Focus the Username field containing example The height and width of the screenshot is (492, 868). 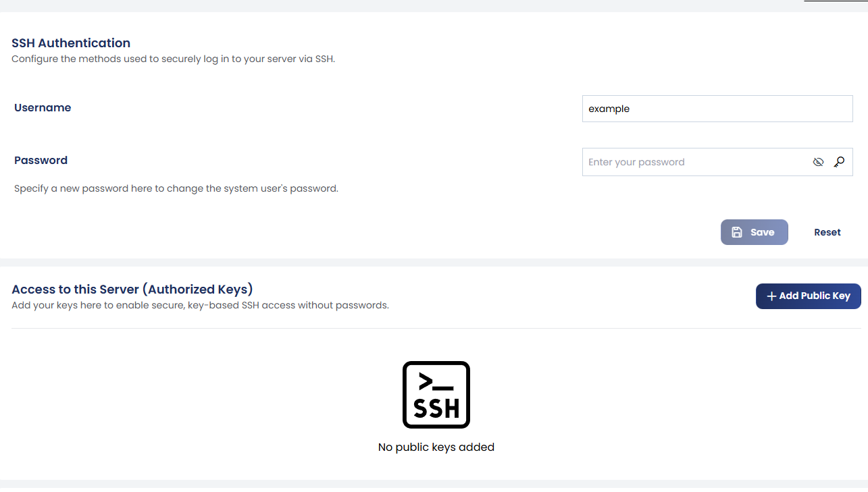717,109
